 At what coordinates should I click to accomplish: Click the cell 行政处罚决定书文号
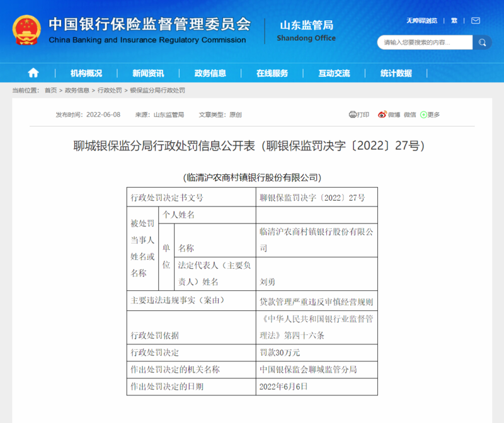tap(192, 197)
